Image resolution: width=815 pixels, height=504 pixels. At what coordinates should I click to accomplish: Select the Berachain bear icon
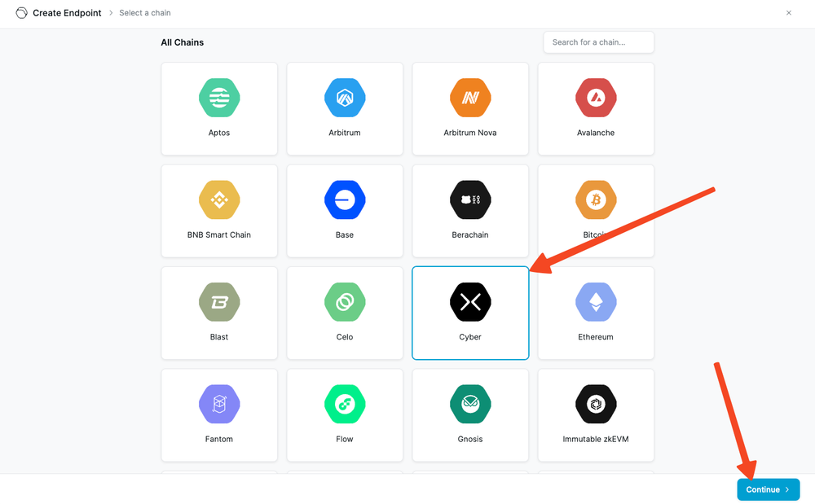pos(470,199)
